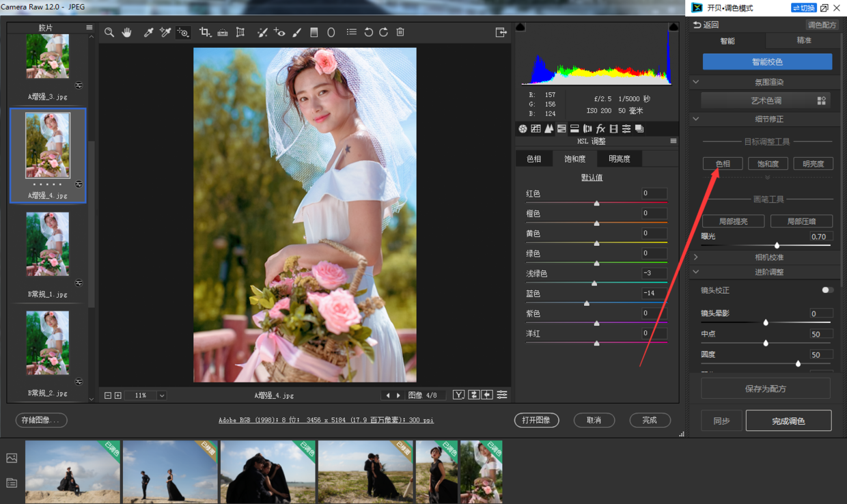This screenshot has height=504, width=847.
Task: Toggle the 镜头校正 lens correction switch
Action: 827,290
